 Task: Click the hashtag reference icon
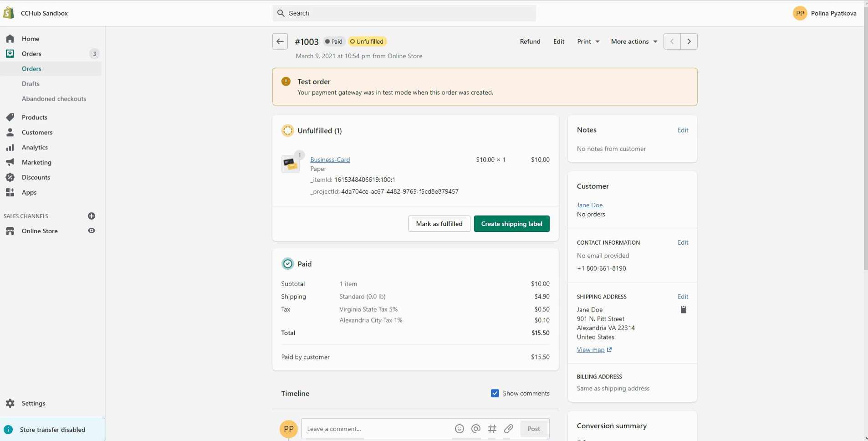492,429
